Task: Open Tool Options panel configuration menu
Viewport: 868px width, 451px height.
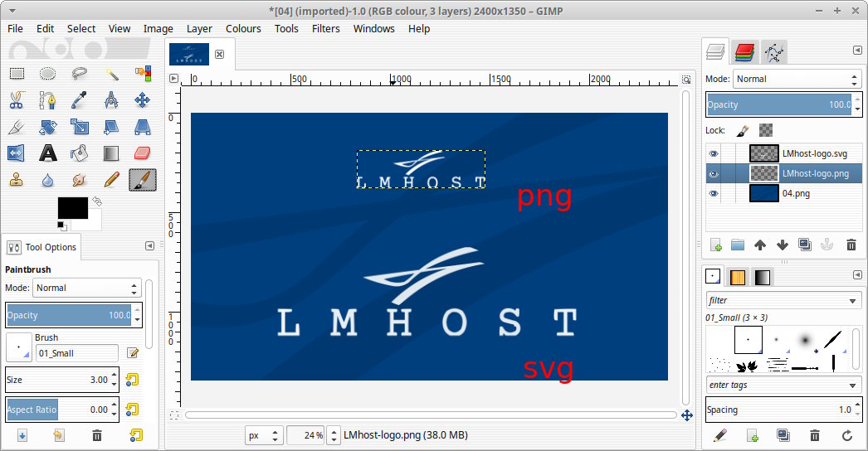Action: pos(149,246)
